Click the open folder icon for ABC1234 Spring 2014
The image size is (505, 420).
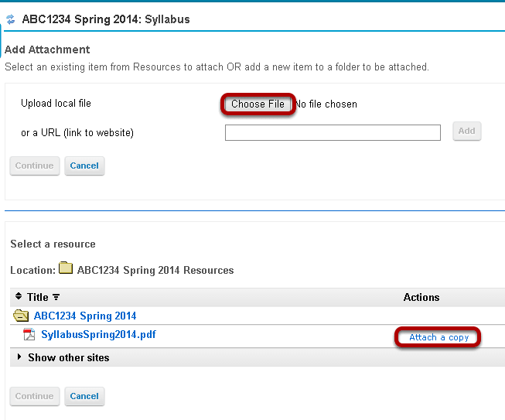pyautogui.click(x=21, y=316)
